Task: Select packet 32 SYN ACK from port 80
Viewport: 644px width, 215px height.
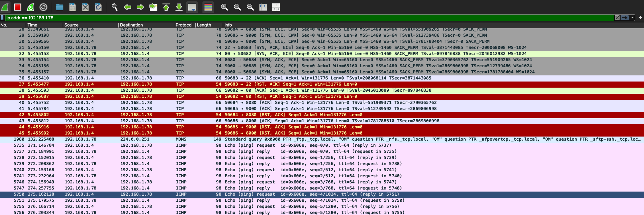Action: coord(322,54)
